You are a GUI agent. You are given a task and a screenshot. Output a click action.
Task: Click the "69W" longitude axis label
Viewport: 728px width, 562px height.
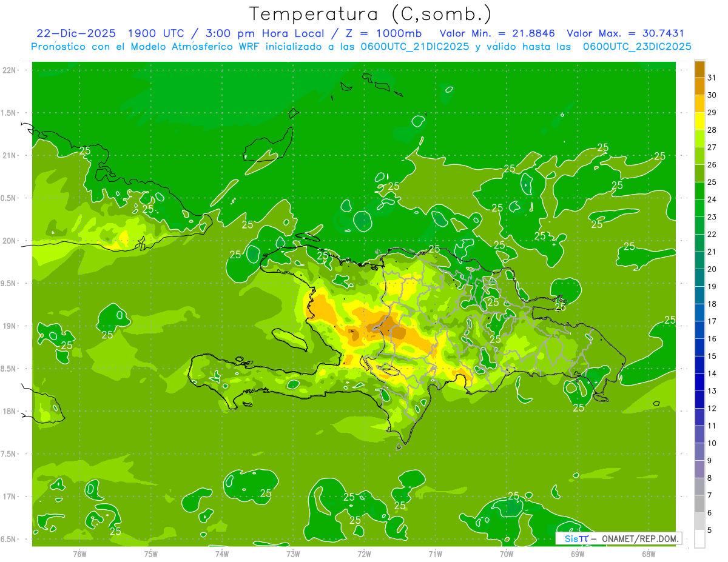(578, 554)
